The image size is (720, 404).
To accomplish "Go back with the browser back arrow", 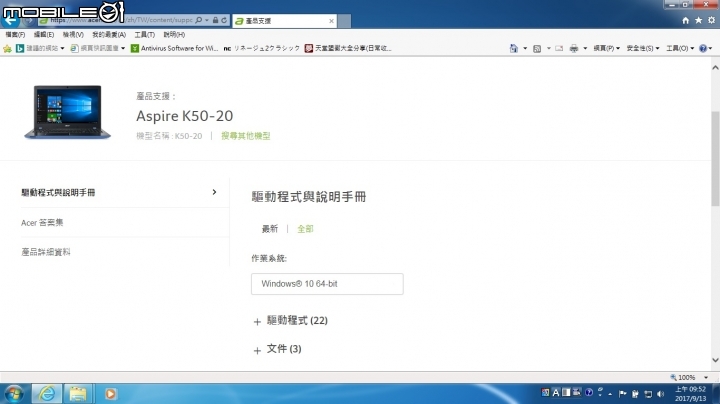I will pyautogui.click(x=11, y=20).
